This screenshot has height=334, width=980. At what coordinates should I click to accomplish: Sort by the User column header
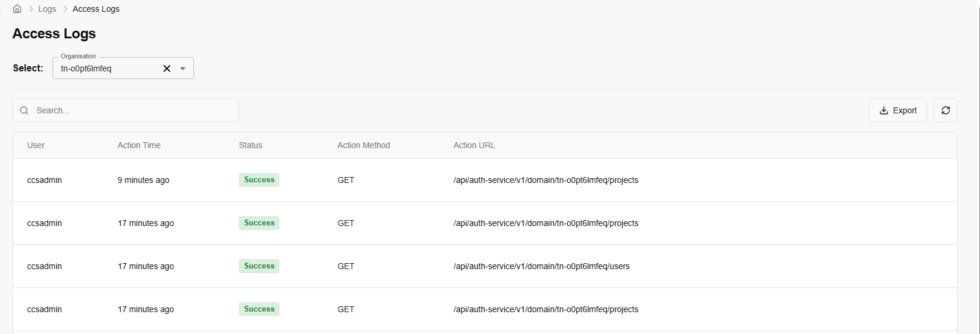coord(36,145)
